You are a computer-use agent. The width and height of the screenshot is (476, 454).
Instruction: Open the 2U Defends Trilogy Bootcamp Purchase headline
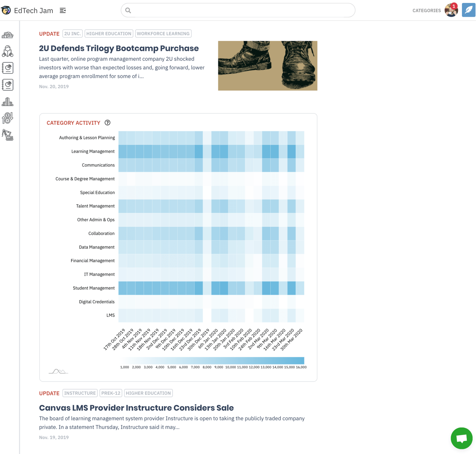coord(119,48)
